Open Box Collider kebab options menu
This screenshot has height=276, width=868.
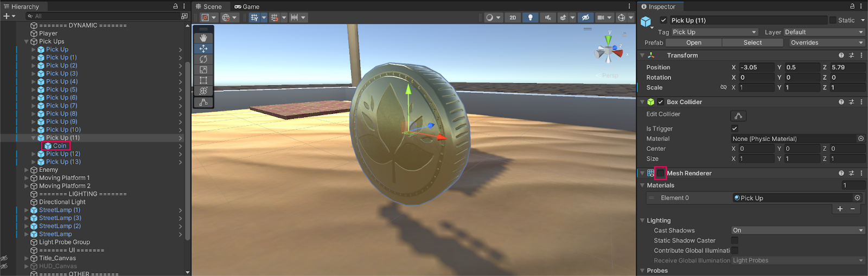pos(861,102)
